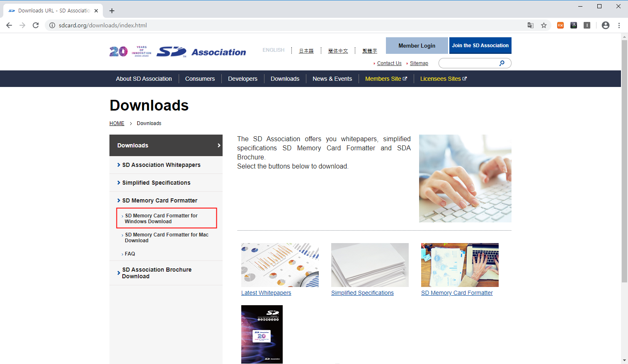Click the Latest Whitepapers thumbnail image
This screenshot has width=628, height=364.
(280, 265)
